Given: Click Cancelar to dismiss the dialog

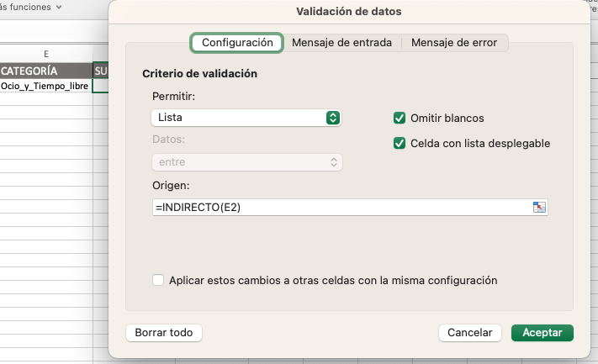Looking at the screenshot, I should (469, 333).
